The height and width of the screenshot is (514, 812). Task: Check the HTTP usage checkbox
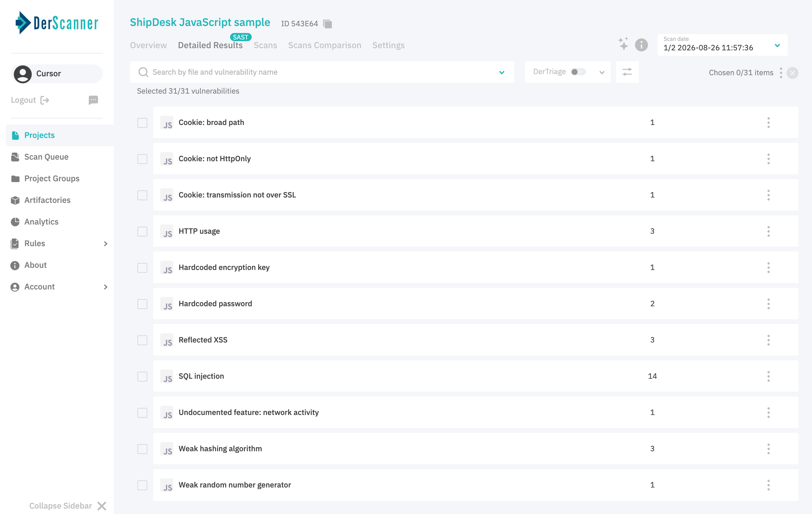point(142,231)
